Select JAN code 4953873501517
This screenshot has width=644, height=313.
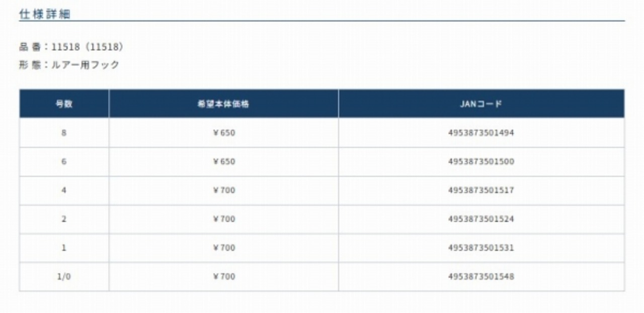(481, 190)
